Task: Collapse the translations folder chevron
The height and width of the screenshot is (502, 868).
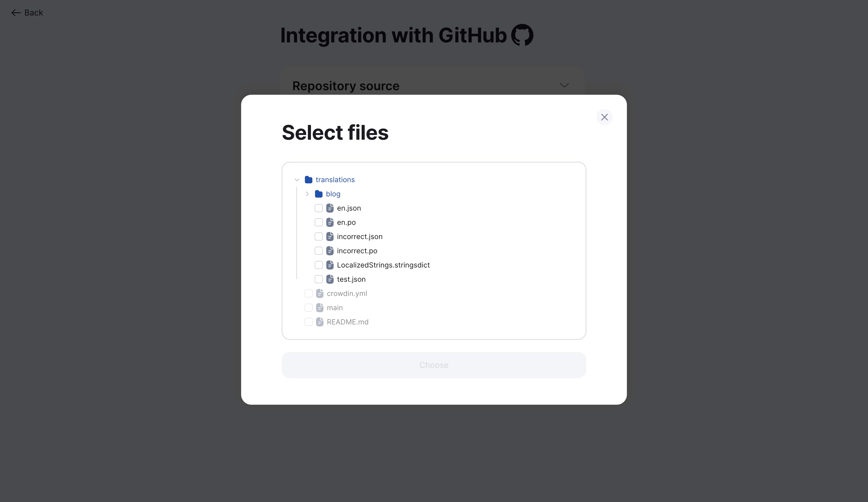Action: click(x=297, y=180)
